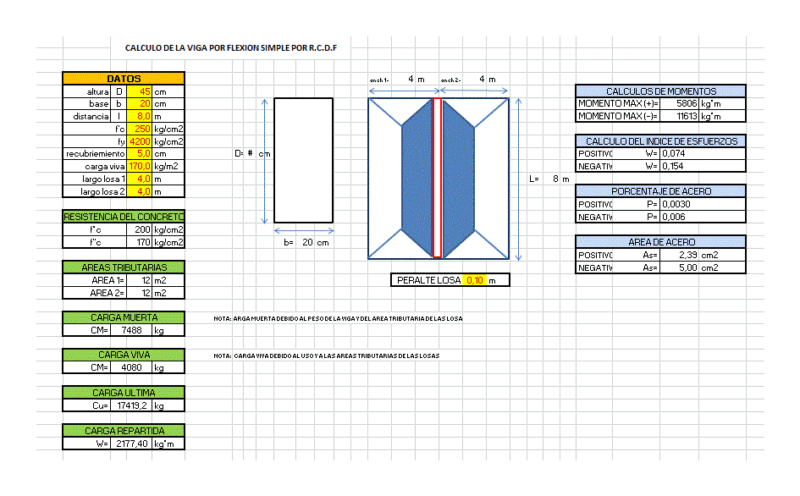Viewport: 800px width, 496px height.
Task: Click the "D= # cm" dimension label
Action: (x=252, y=154)
